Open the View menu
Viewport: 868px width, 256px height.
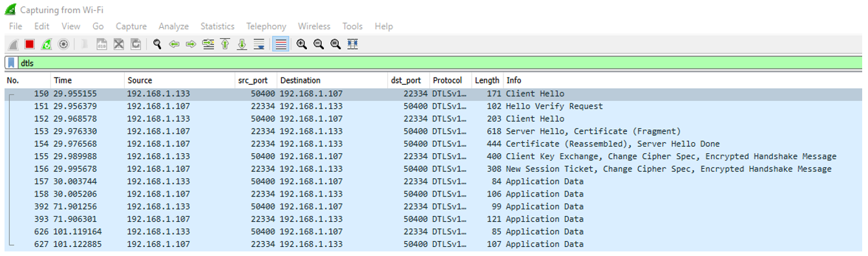point(71,27)
